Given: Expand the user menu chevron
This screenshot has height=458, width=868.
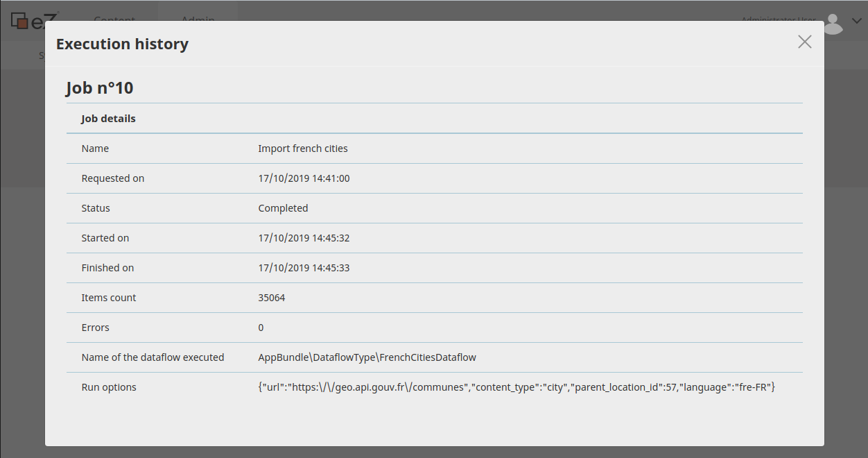Looking at the screenshot, I should (x=856, y=21).
